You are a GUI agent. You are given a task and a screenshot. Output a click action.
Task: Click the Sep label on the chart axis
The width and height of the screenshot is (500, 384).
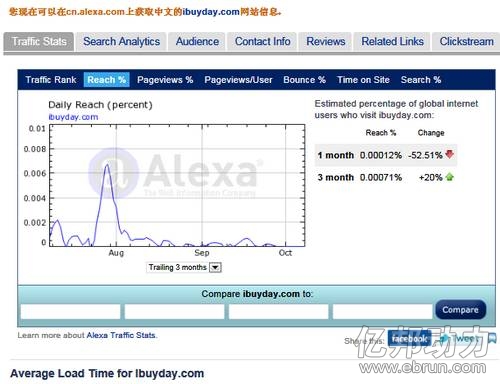coord(202,253)
